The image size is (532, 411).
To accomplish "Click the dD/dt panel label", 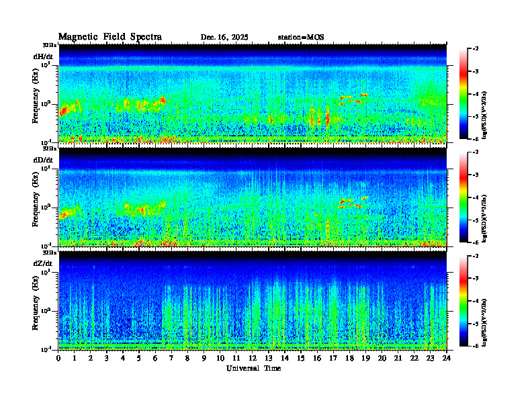I will (x=43, y=160).
